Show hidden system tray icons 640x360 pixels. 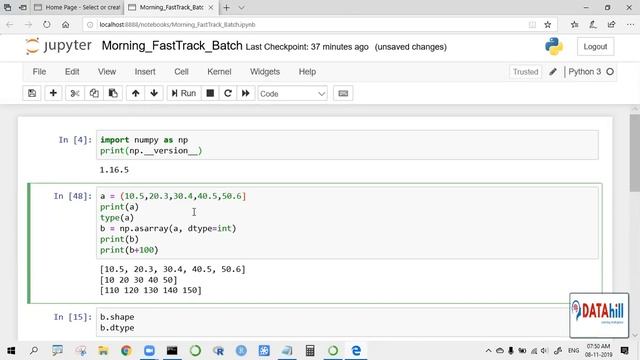[488, 351]
